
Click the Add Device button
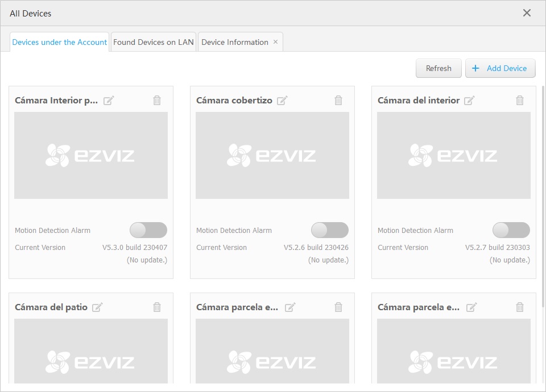(500, 68)
